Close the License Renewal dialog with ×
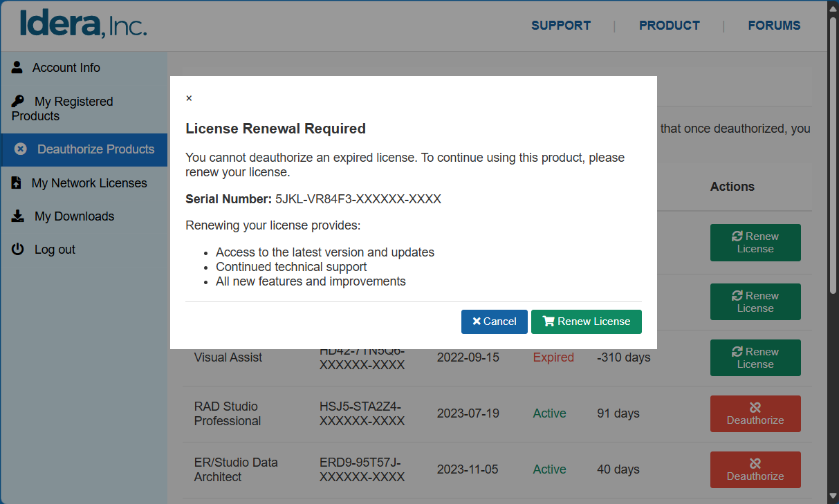839x504 pixels. click(x=189, y=98)
